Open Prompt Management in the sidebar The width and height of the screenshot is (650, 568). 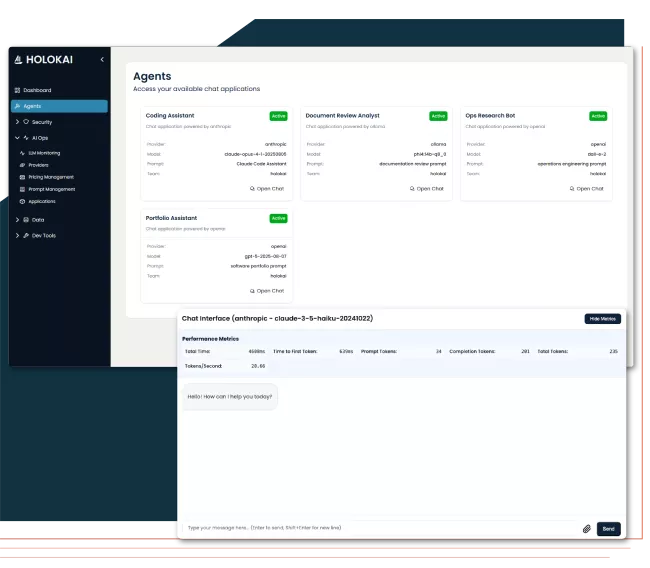pyautogui.click(x=51, y=189)
